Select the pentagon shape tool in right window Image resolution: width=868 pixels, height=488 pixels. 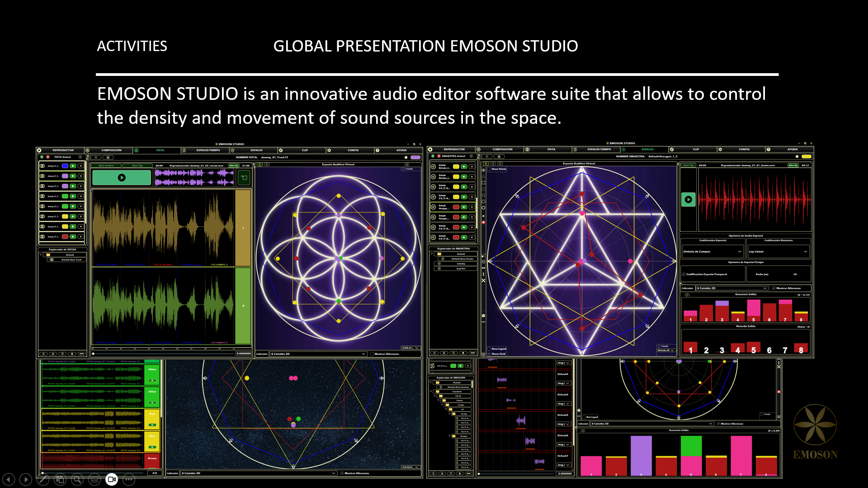coord(483,189)
